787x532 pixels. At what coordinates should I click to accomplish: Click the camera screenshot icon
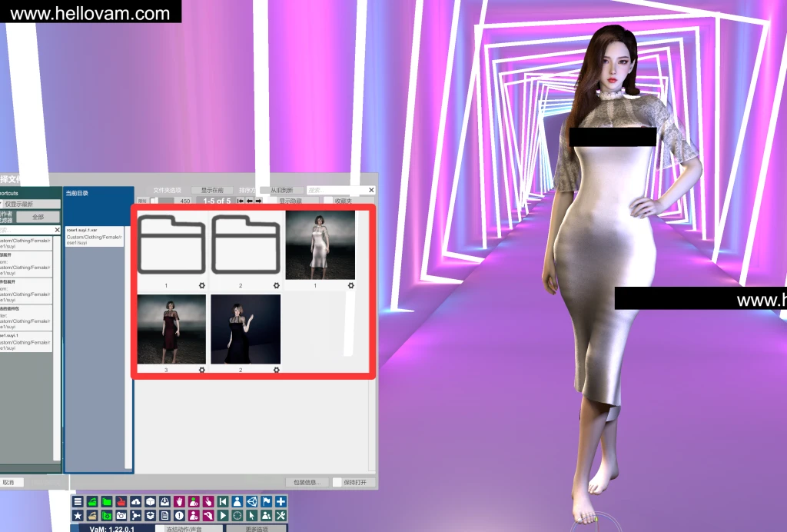click(121, 516)
